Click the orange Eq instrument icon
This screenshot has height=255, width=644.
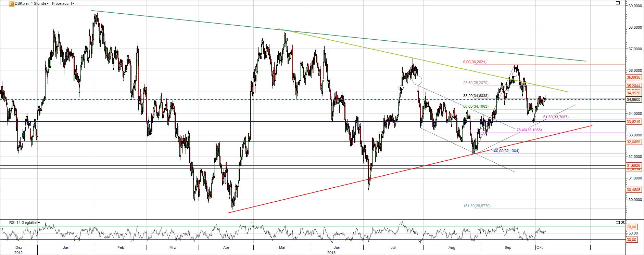coord(12,3)
